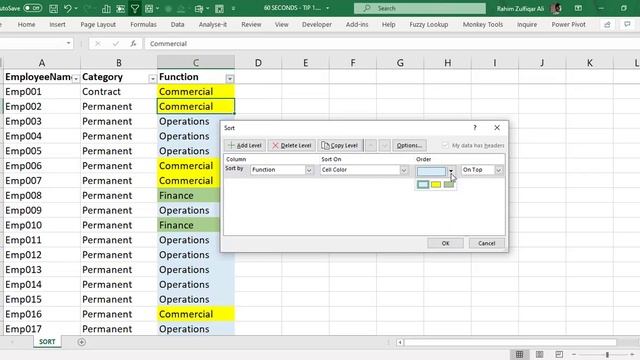This screenshot has width=640, height=360.
Task: Click OK in the Sort dialog
Action: coord(445,243)
